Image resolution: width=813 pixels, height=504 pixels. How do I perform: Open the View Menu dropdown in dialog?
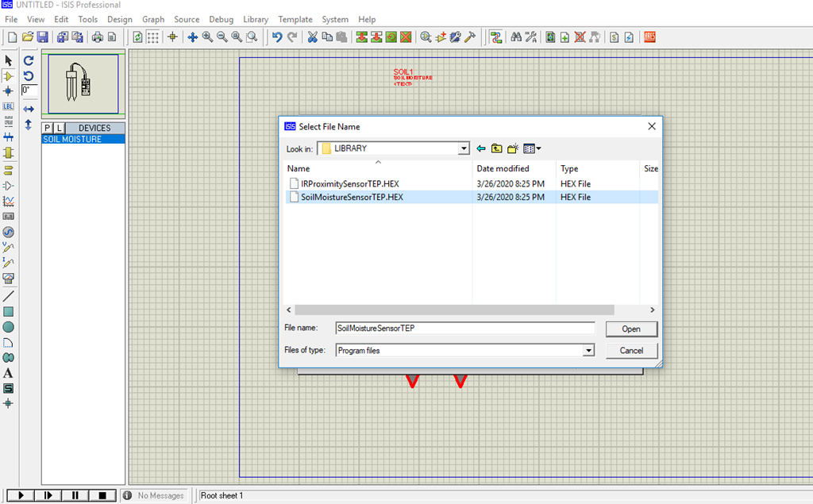click(532, 148)
